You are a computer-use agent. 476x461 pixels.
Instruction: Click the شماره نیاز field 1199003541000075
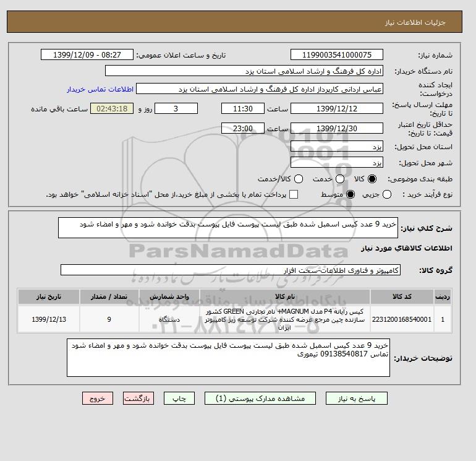337,54
